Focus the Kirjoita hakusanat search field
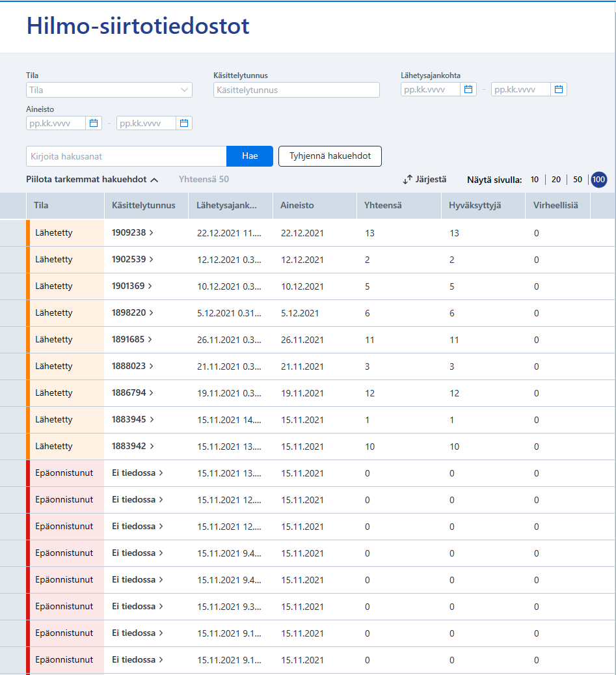Viewport: 616px width, 675px height. tap(126, 156)
